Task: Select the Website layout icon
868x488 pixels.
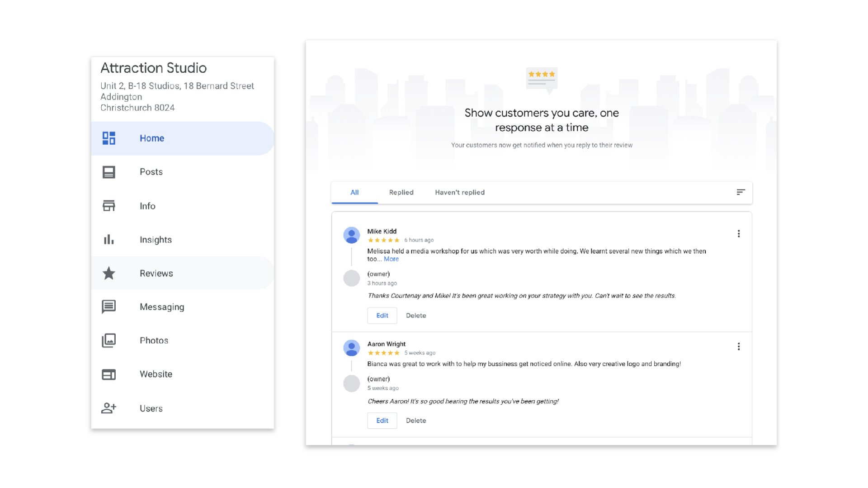Action: coord(109,374)
